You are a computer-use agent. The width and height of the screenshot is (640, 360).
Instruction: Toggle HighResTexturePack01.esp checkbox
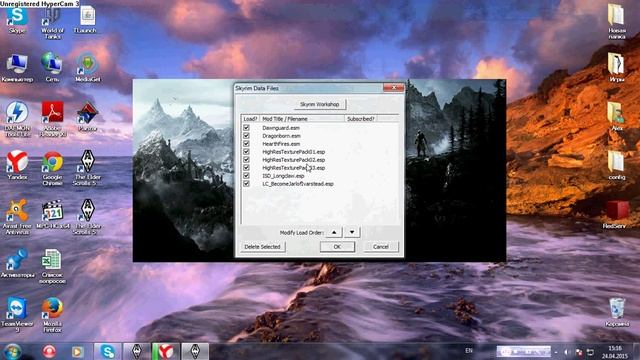[x=246, y=151]
